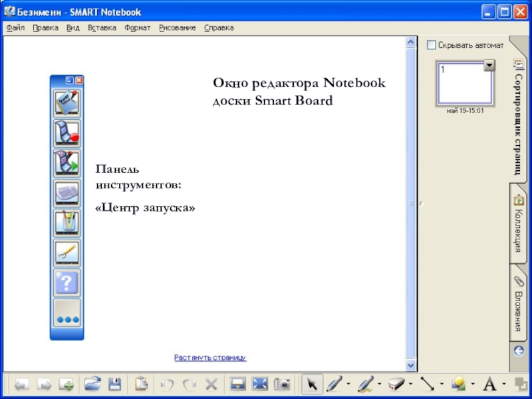Expand the pen tool options arrow
Viewport: 532px width, 399px height.
pyautogui.click(x=348, y=384)
